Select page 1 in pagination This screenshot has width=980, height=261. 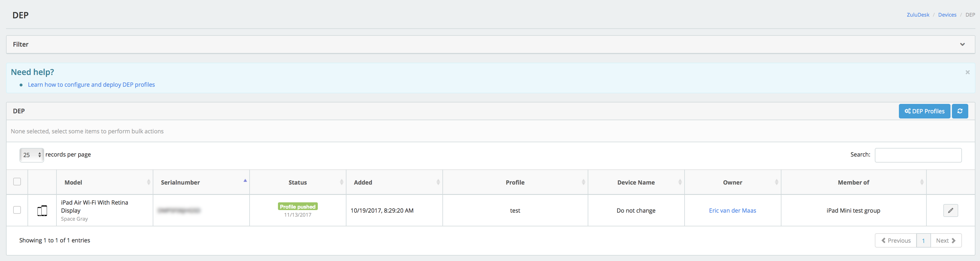[x=923, y=240]
